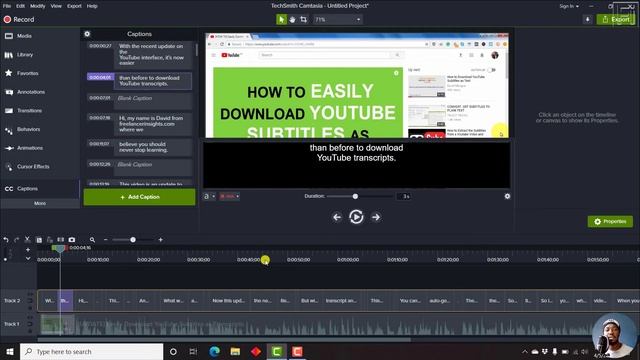
Task: Click the red Record button
Action: point(19,19)
